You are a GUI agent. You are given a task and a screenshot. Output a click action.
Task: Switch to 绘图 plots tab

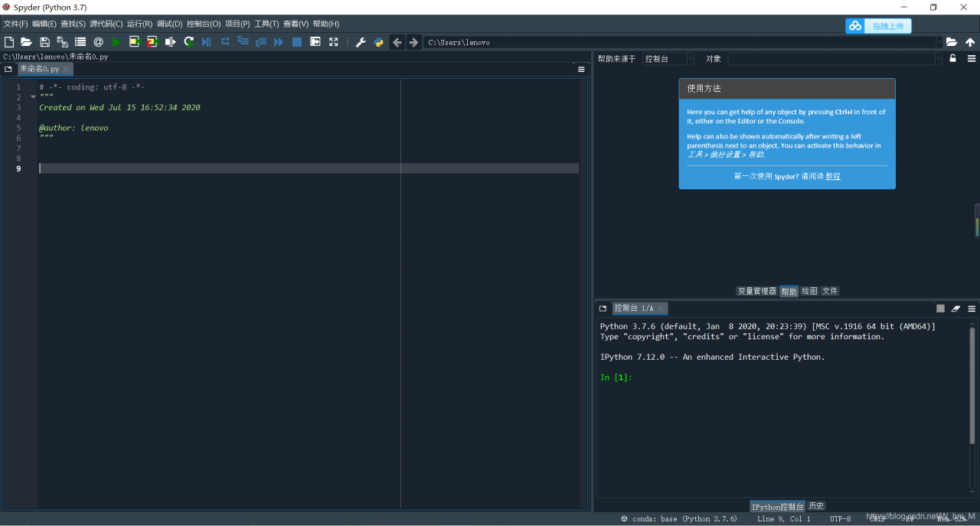coord(809,291)
